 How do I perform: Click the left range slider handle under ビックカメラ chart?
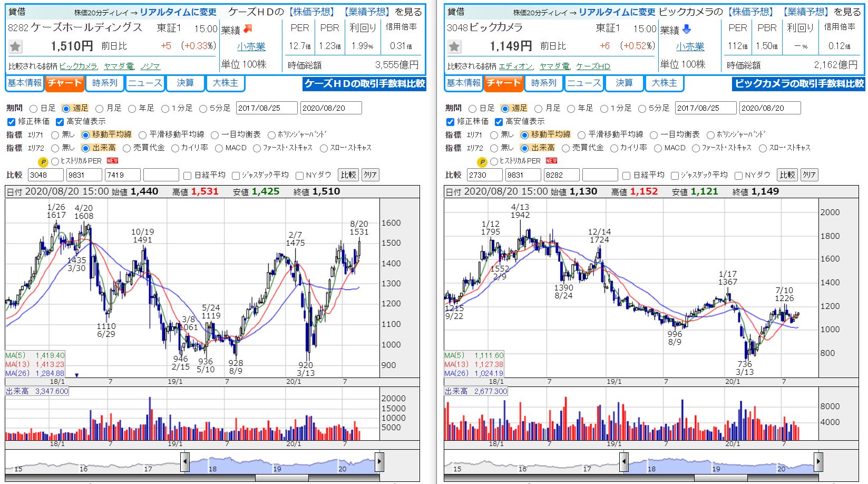tap(624, 462)
